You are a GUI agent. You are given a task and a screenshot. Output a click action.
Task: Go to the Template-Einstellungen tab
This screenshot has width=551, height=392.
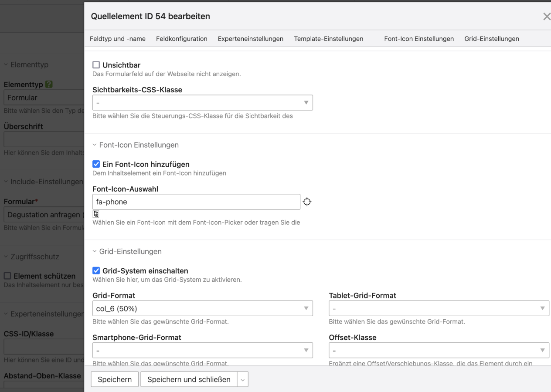pos(328,39)
